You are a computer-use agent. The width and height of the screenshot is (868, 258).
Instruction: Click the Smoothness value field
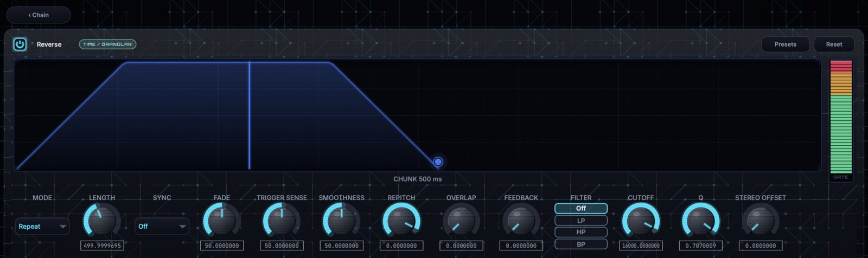pos(341,246)
